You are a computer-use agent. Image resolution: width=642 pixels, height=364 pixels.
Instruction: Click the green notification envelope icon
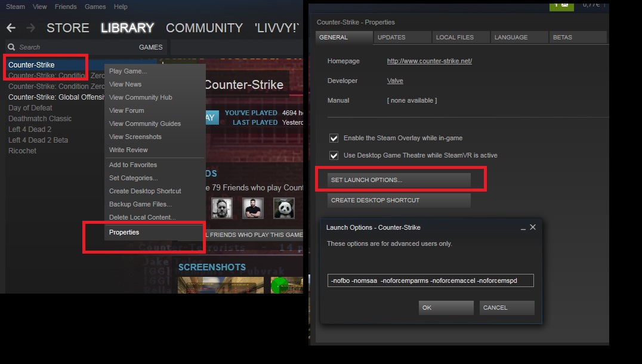[x=561, y=5]
